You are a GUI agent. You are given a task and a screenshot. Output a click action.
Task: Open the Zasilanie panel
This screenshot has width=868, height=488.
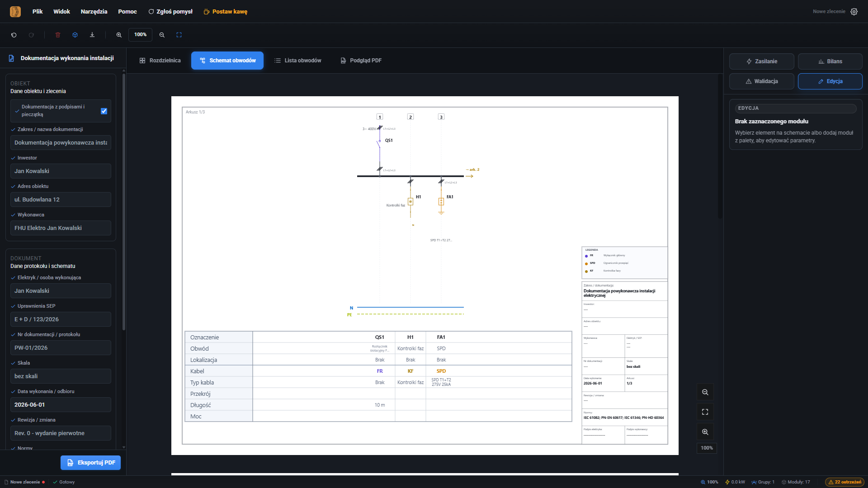point(762,61)
